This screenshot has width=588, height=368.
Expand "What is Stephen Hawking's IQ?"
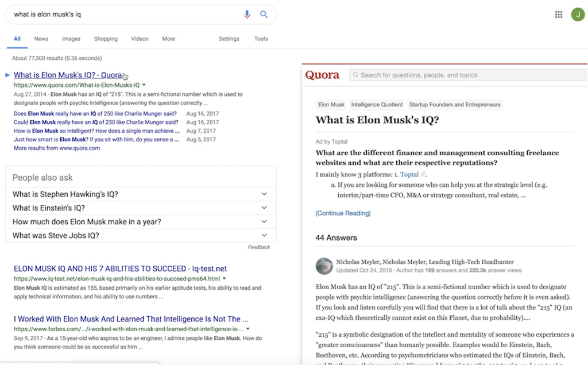(x=264, y=194)
